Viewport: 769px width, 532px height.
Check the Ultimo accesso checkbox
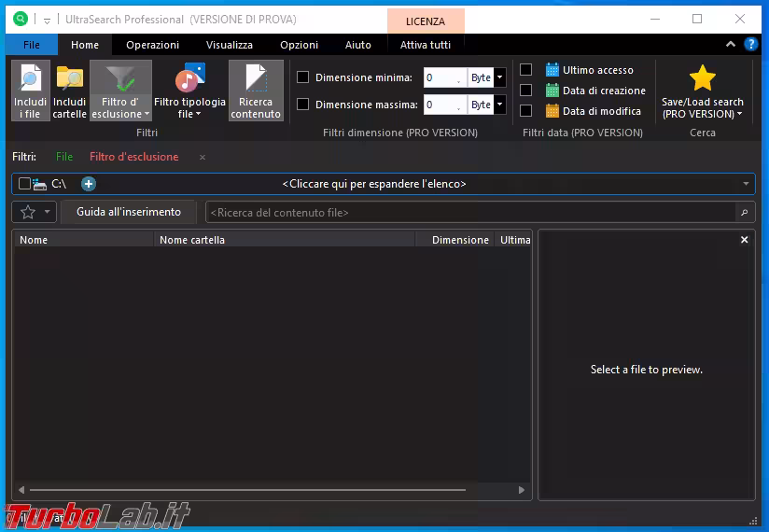[525, 70]
